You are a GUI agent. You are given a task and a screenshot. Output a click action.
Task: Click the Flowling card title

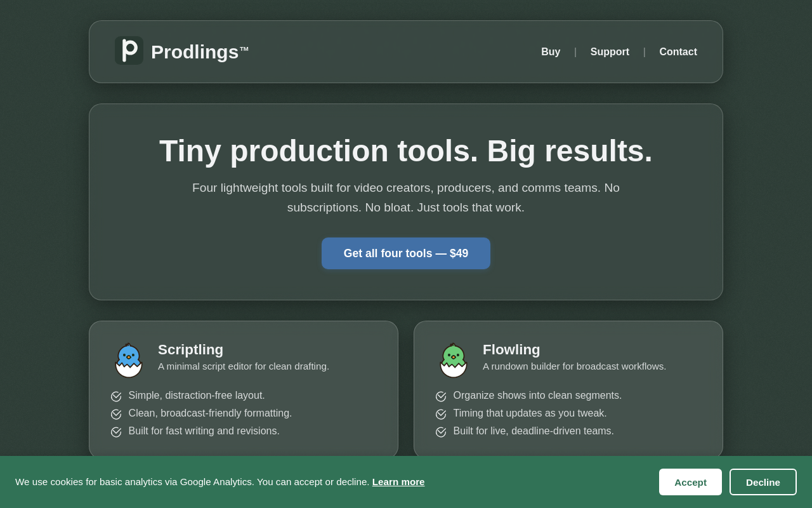click(511, 350)
